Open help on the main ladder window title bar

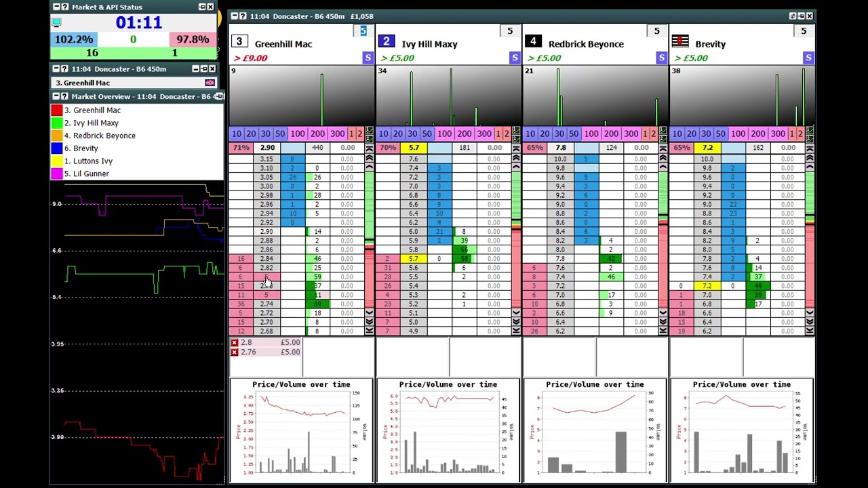click(243, 16)
